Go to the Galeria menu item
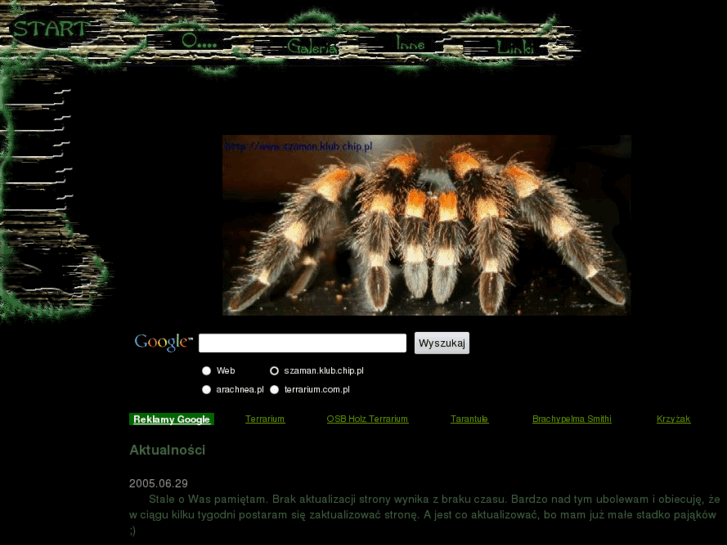The height and width of the screenshot is (545, 727). (x=312, y=46)
